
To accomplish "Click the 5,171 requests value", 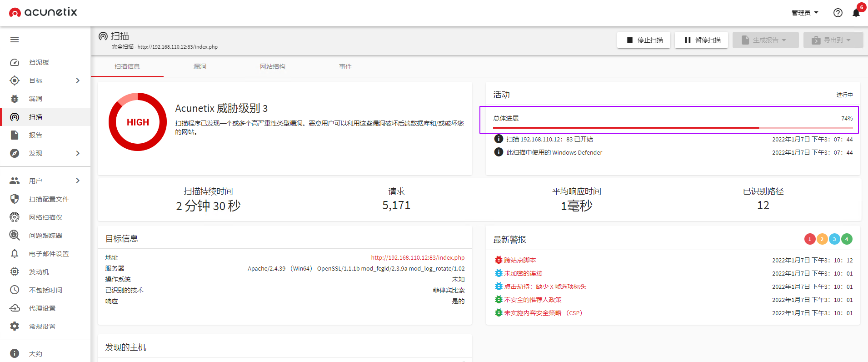I will tap(396, 206).
